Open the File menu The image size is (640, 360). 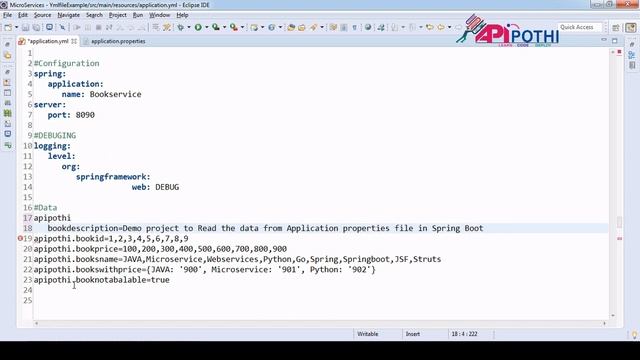[7, 15]
